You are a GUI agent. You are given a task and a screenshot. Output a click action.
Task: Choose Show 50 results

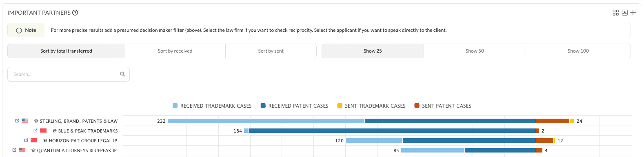[475, 51]
